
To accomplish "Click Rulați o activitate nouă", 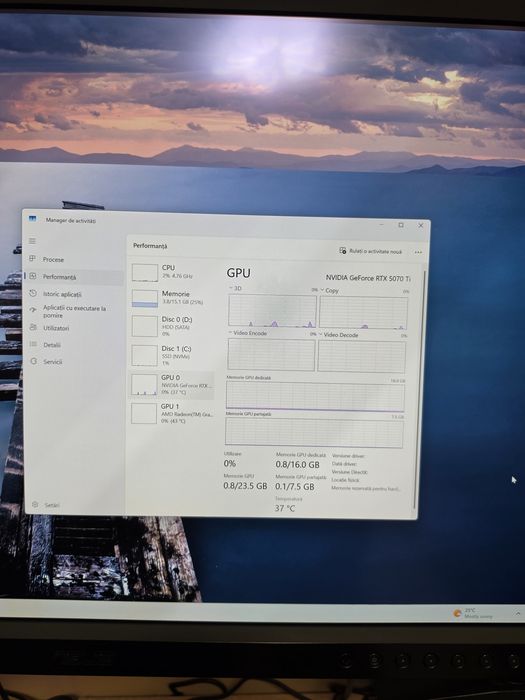I will (370, 251).
